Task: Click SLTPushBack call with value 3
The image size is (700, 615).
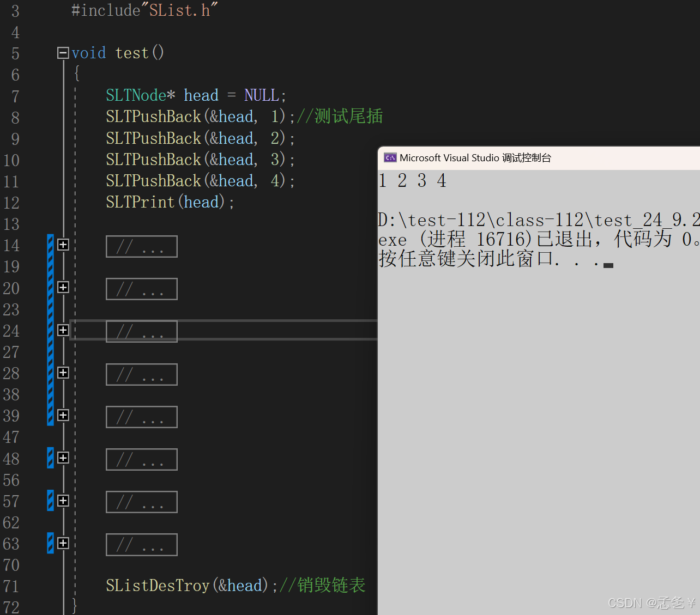Action: pyautogui.click(x=200, y=160)
